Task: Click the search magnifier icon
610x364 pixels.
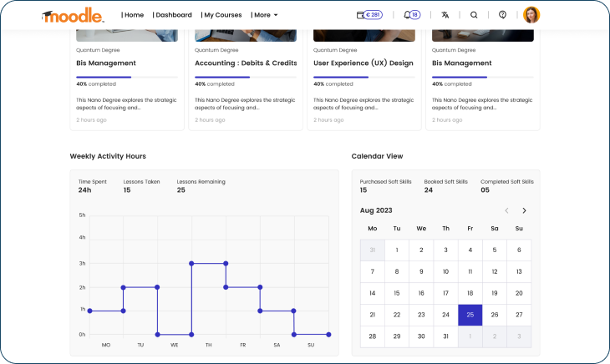Action: [x=474, y=15]
